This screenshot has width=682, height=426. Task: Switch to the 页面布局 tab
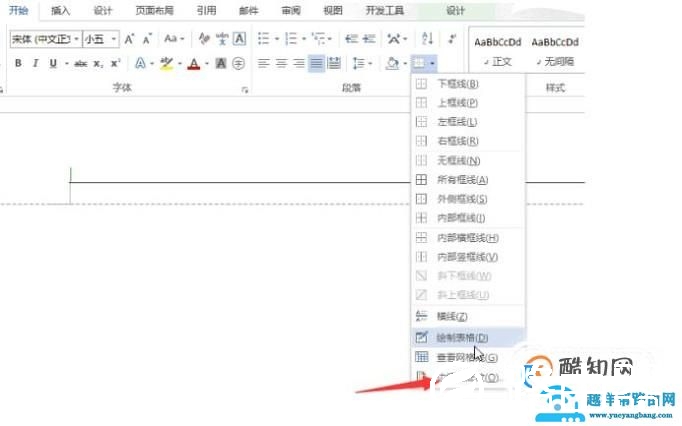[154, 10]
